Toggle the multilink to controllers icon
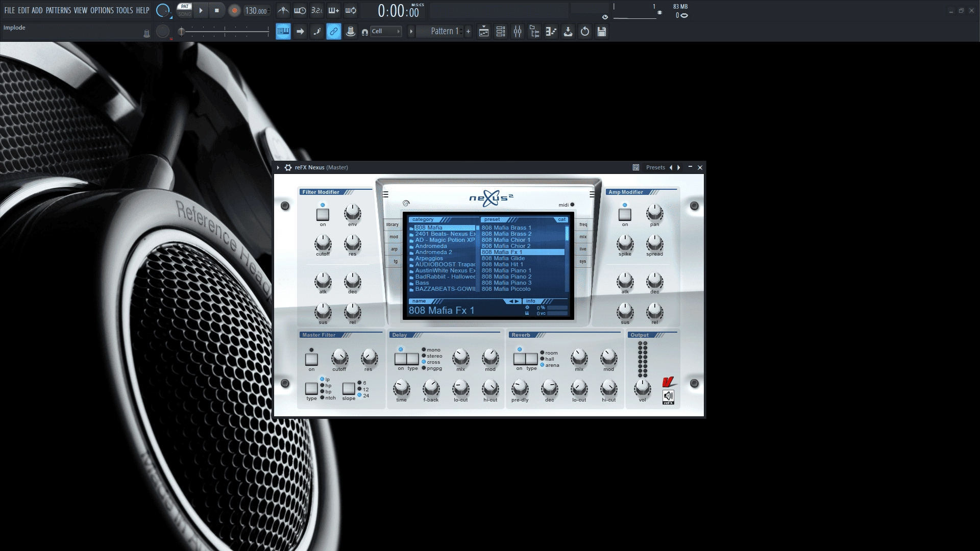 [x=334, y=32]
